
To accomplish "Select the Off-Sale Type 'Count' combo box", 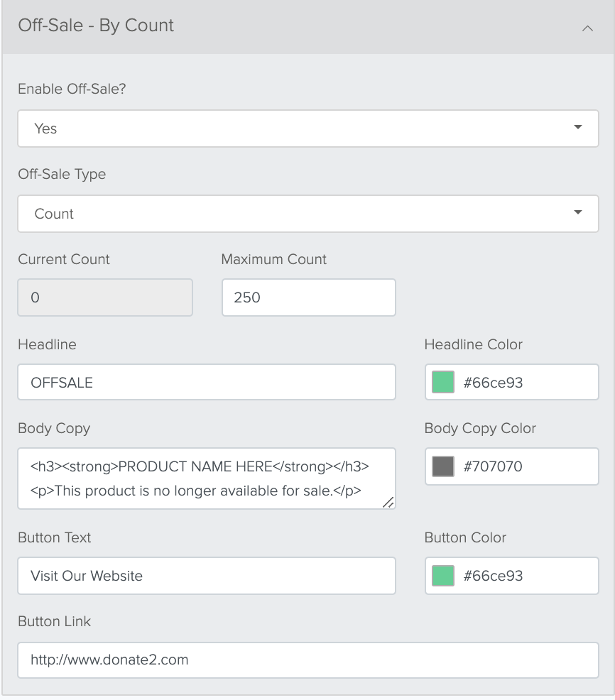I will click(x=308, y=214).
